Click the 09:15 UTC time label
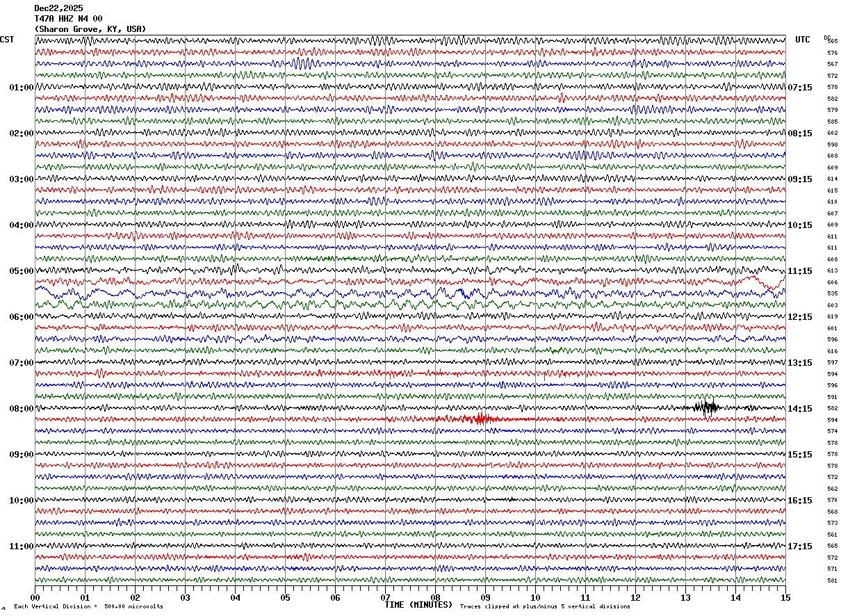The image size is (841, 616). point(800,179)
